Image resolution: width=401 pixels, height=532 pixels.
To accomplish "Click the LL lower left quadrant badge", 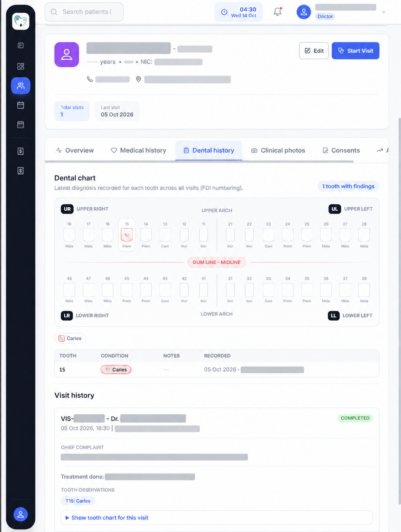I will (334, 316).
